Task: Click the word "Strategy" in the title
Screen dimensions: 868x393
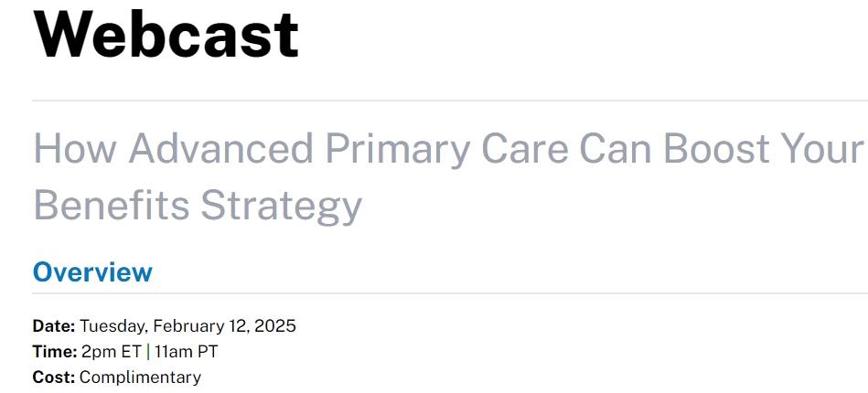Action: click(x=282, y=207)
